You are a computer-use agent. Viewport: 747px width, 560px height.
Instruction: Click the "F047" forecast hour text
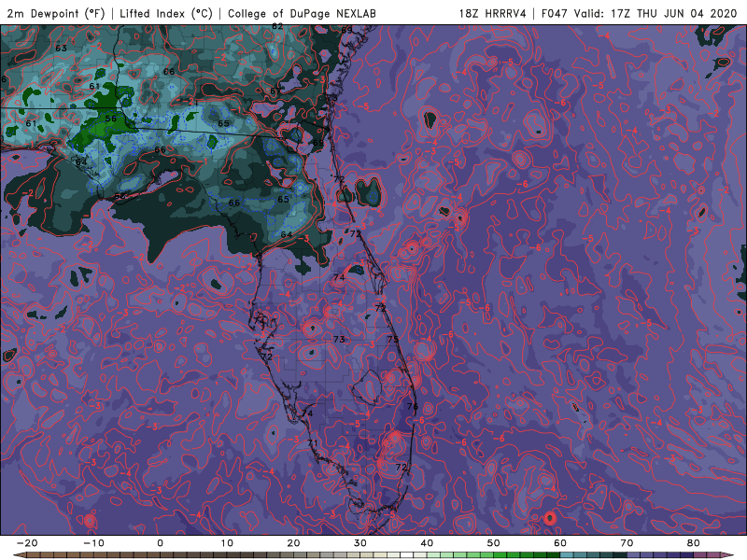(554, 13)
